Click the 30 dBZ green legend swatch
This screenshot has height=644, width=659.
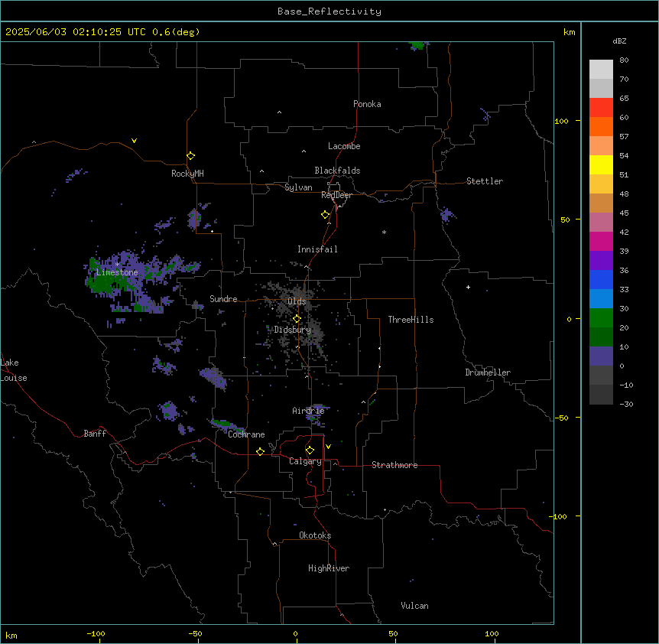601,318
